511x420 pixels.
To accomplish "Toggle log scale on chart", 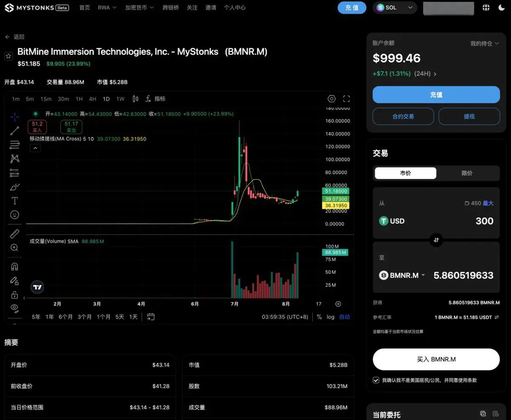I will click(x=330, y=317).
